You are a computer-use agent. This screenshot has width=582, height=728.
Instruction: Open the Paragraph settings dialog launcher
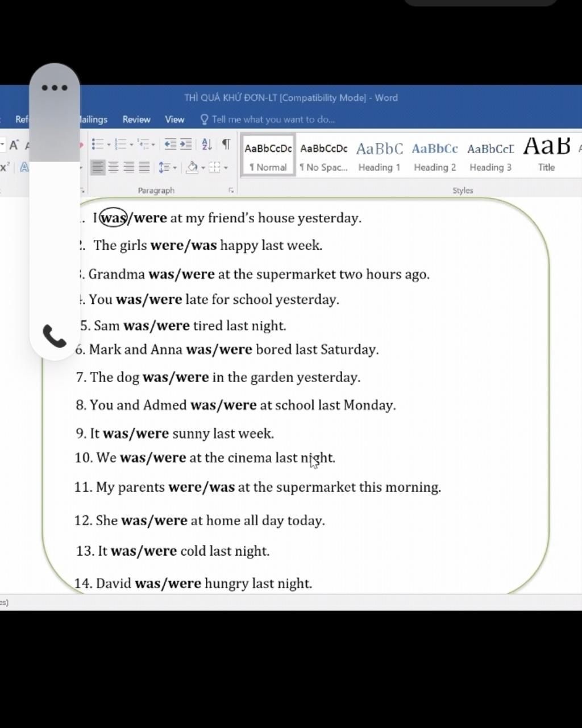(231, 191)
